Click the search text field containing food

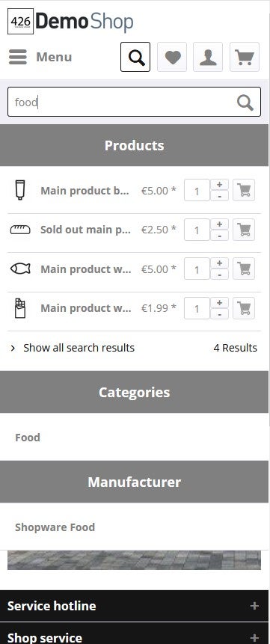[x=121, y=102]
